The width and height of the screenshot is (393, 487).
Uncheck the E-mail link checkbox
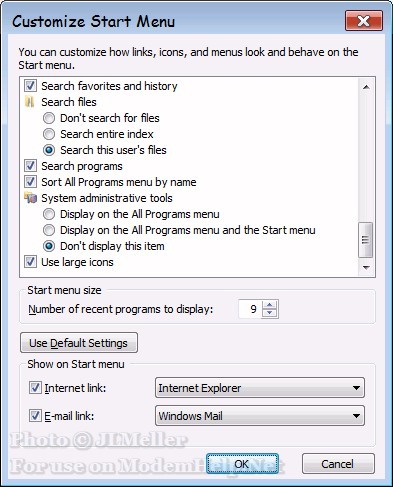coord(35,416)
